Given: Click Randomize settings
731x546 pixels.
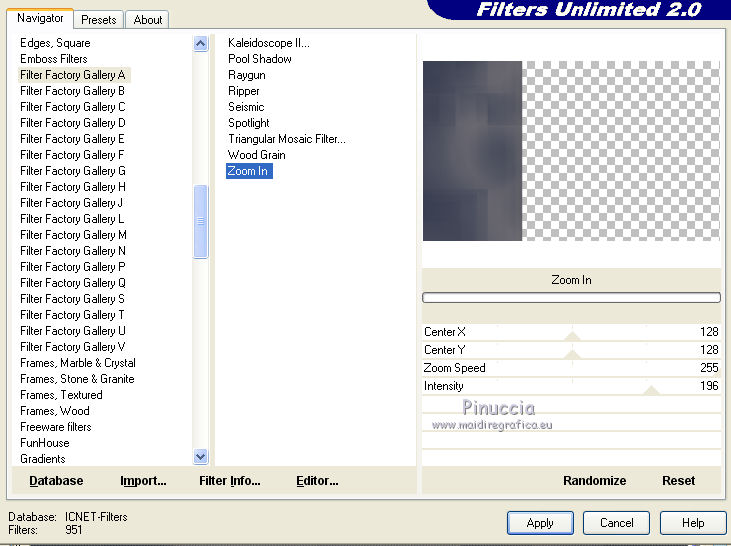Looking at the screenshot, I should tap(594, 481).
